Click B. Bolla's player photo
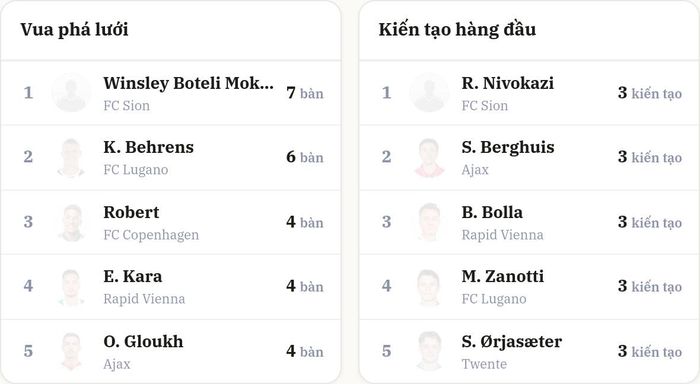The image size is (700, 384). (x=429, y=222)
